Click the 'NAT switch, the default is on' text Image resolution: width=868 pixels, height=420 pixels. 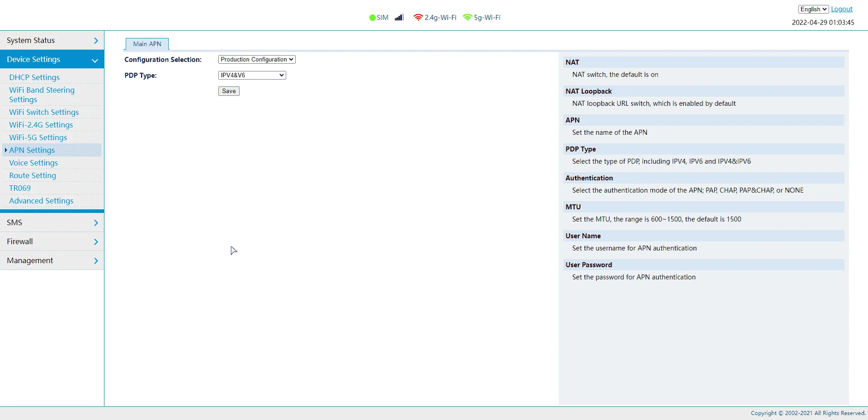click(615, 75)
